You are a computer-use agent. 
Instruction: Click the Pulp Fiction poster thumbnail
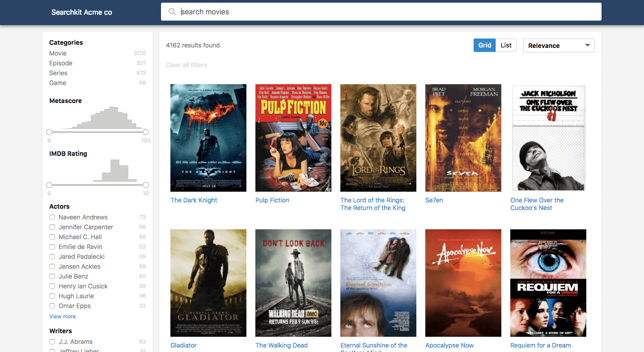click(x=293, y=137)
